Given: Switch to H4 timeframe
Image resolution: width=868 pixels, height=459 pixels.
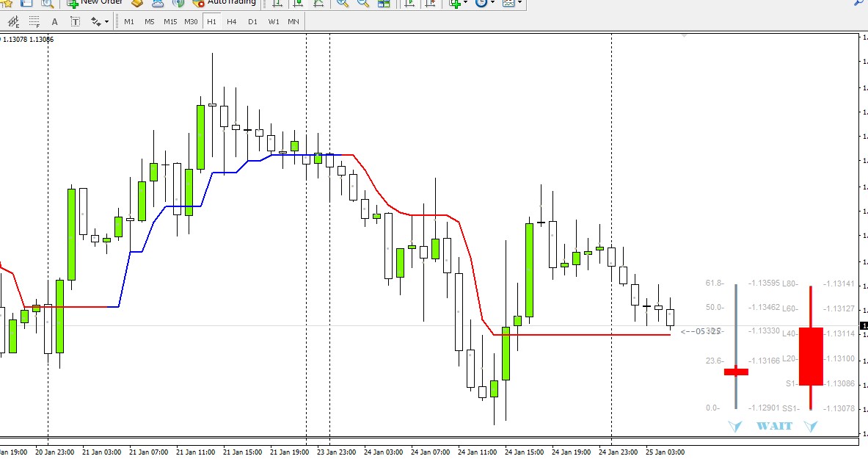Looking at the screenshot, I should (x=232, y=21).
